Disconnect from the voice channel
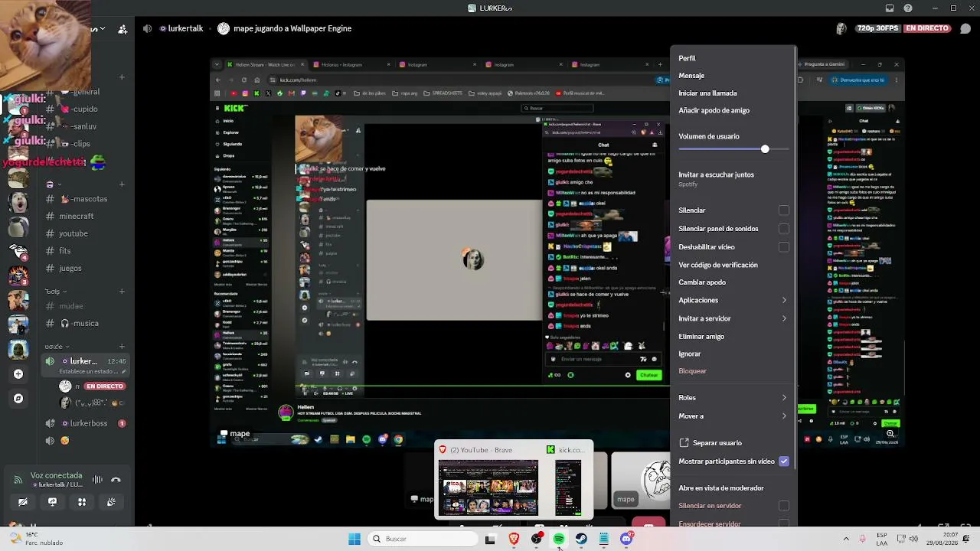980x551 pixels. [x=116, y=480]
